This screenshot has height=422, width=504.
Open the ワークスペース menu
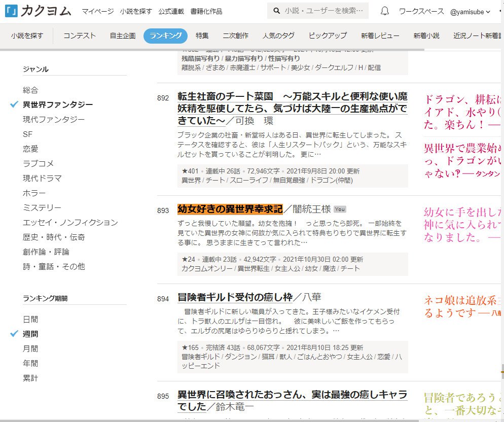[x=421, y=11]
